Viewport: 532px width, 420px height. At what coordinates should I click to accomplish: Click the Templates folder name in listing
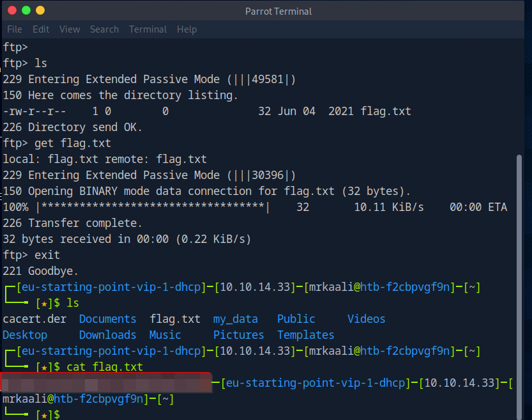pos(305,335)
